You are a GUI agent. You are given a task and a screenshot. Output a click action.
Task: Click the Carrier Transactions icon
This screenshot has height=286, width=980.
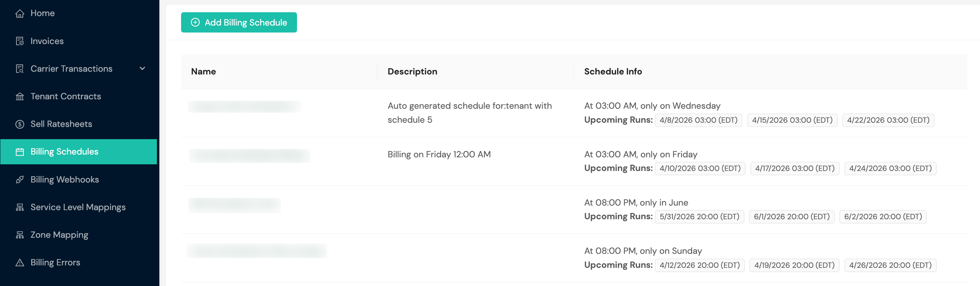[x=20, y=69]
